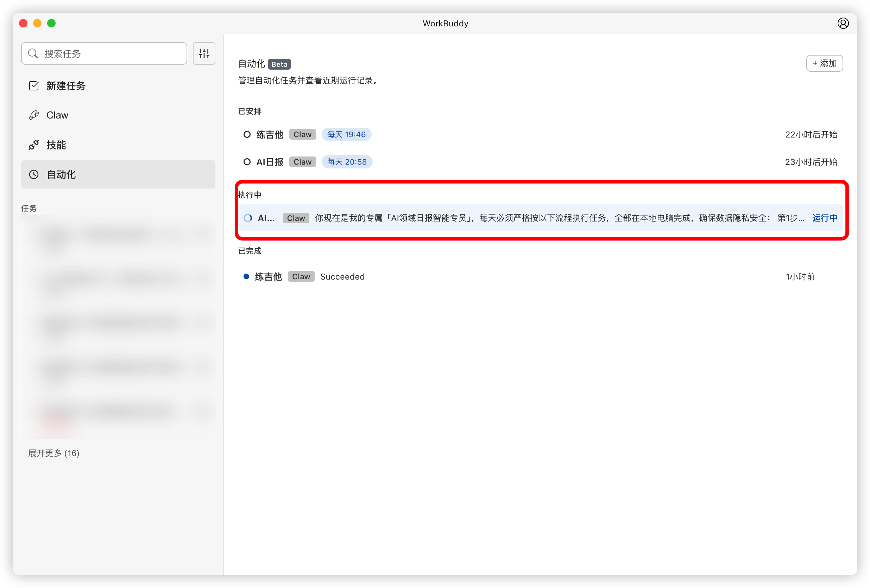The width and height of the screenshot is (870, 588).
Task: Click the +添加 button
Action: 824,63
